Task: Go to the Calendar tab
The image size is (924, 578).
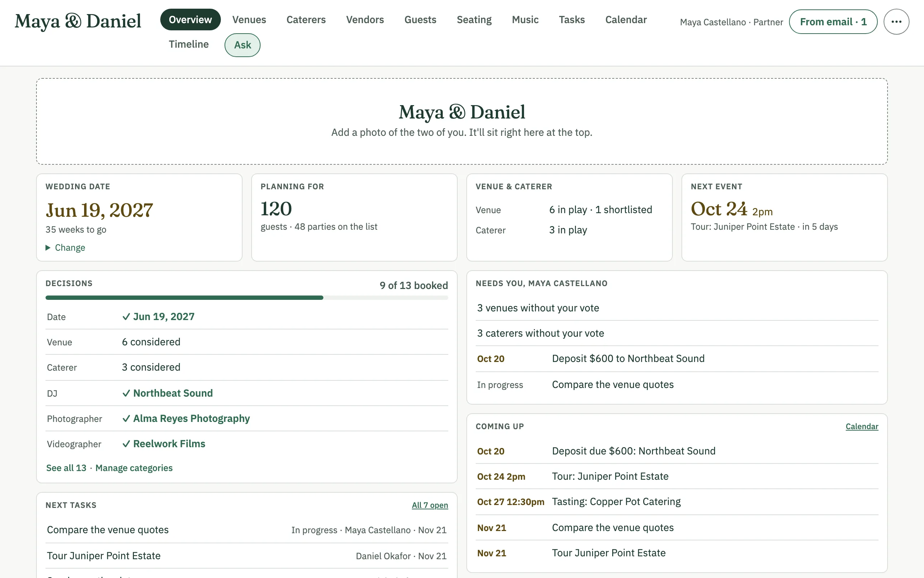Action: (626, 20)
